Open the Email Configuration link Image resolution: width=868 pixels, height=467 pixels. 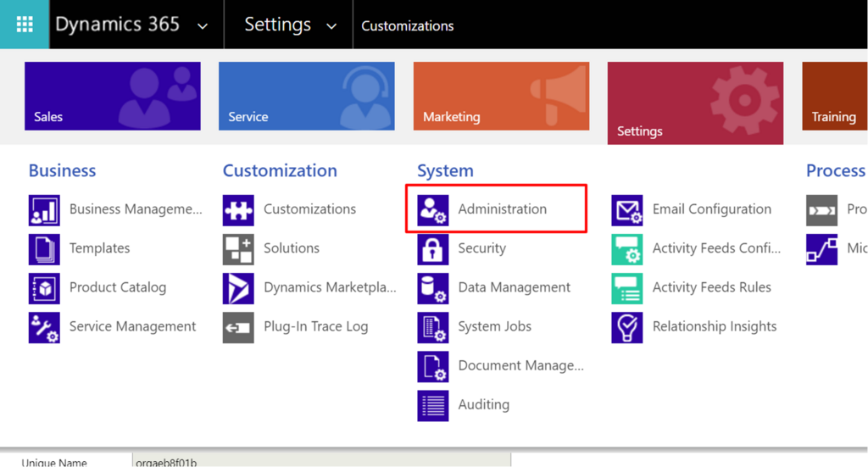click(712, 209)
